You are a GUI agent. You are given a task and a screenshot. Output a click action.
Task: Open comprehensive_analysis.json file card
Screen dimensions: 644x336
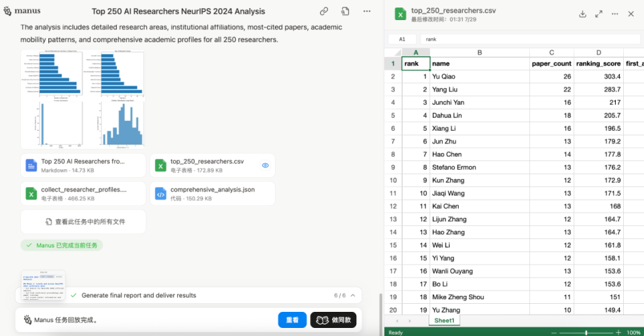click(x=213, y=193)
